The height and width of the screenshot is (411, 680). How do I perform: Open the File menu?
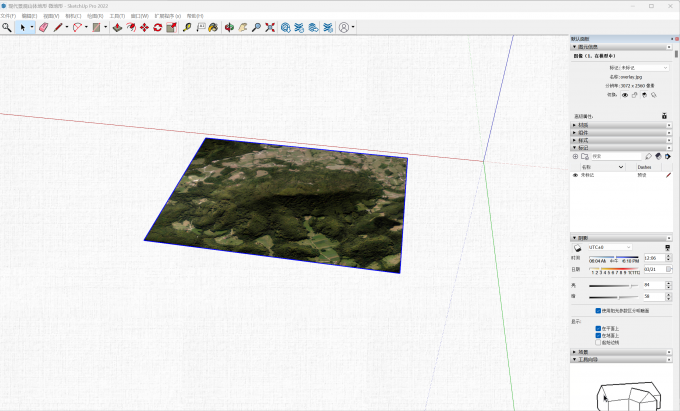pos(8,16)
